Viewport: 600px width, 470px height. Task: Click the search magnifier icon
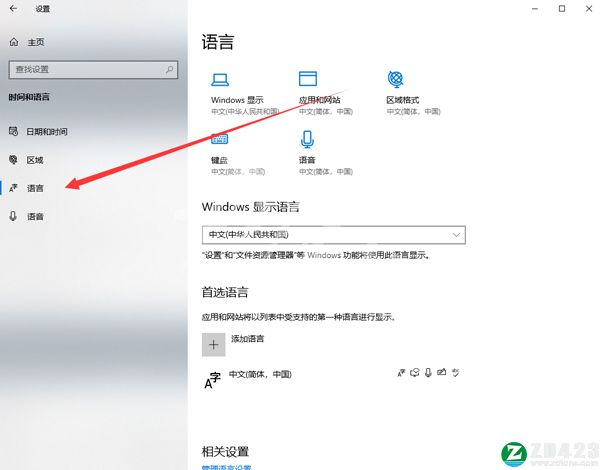point(169,70)
